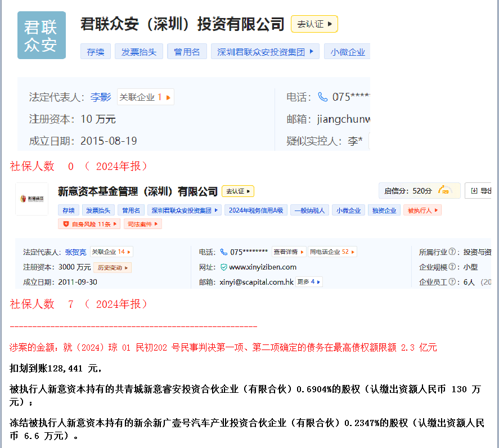Open 曾用名 tag under 君联众安
499x448 pixels.
(187, 52)
